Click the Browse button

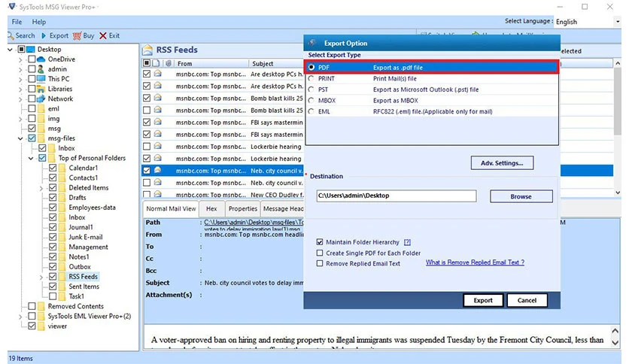521,196
